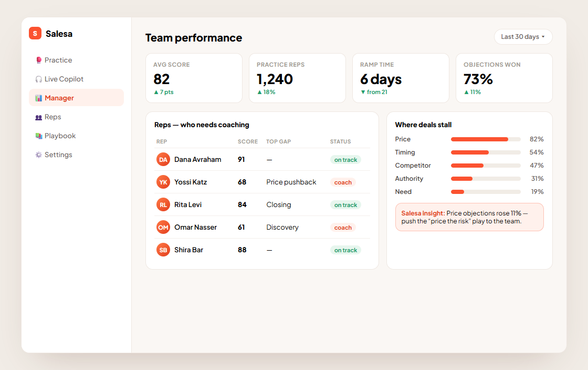588x370 pixels.
Task: Click Omar Nasser's coach badge
Action: pos(343,228)
